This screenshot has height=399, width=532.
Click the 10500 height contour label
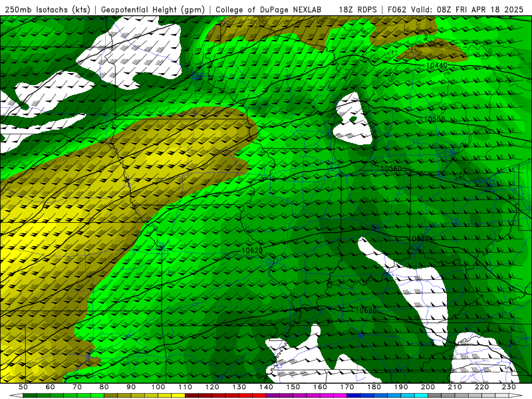pyautogui.click(x=434, y=119)
